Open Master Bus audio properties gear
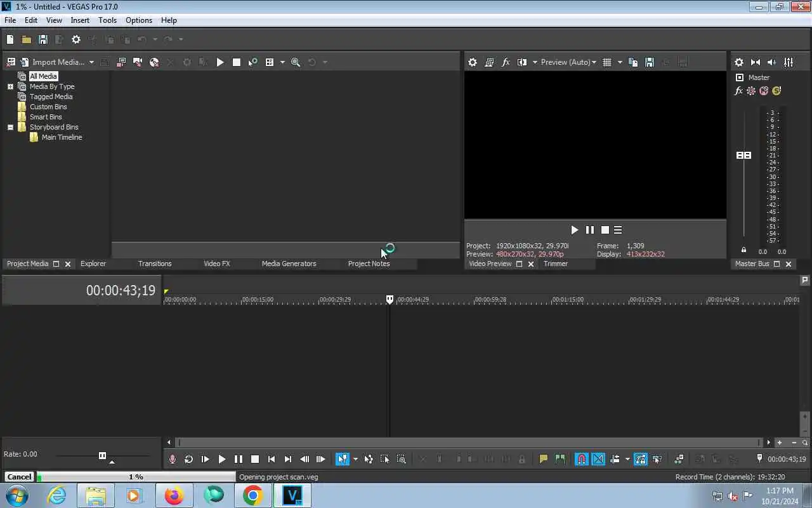812x508 pixels. 739,62
